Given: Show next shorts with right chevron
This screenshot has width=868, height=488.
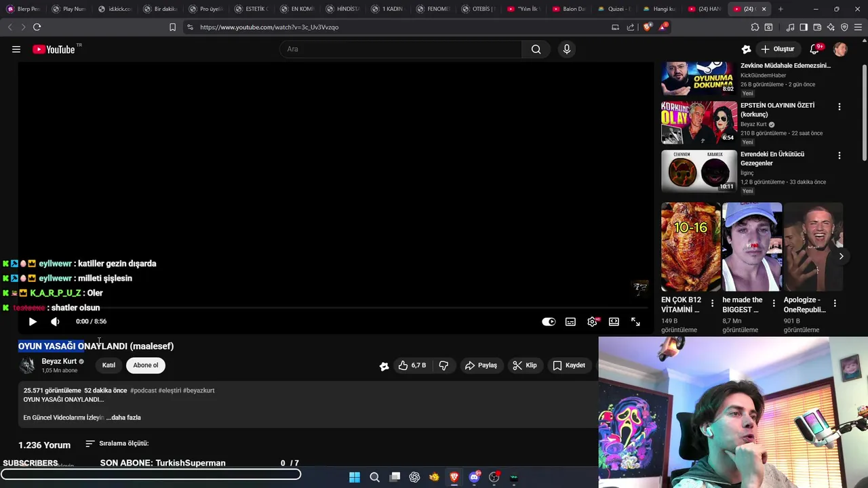Looking at the screenshot, I should coord(841,256).
